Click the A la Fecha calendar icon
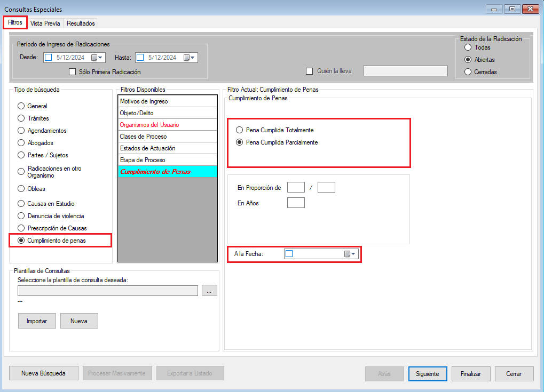 click(x=347, y=254)
